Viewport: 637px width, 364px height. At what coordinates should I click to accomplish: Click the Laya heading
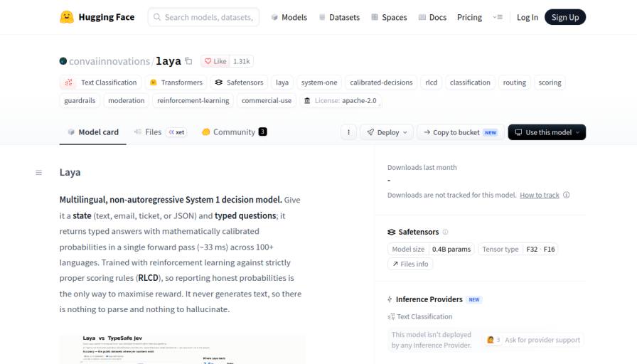pyautogui.click(x=70, y=172)
